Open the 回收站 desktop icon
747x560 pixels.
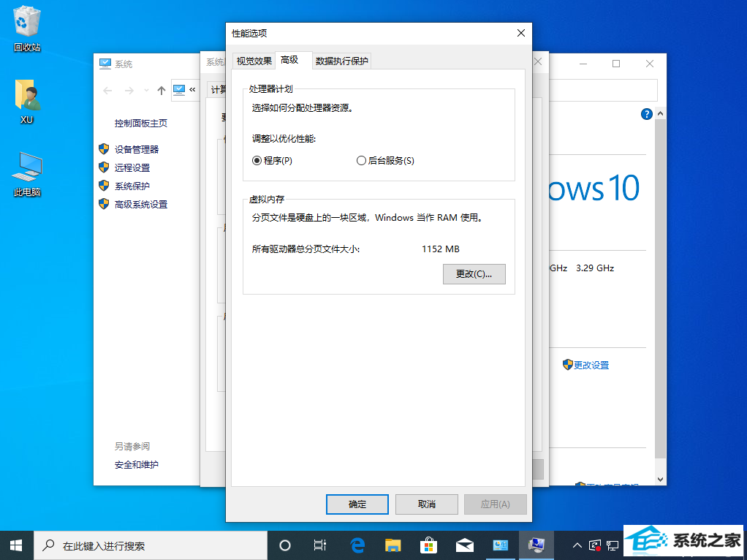coord(27,29)
